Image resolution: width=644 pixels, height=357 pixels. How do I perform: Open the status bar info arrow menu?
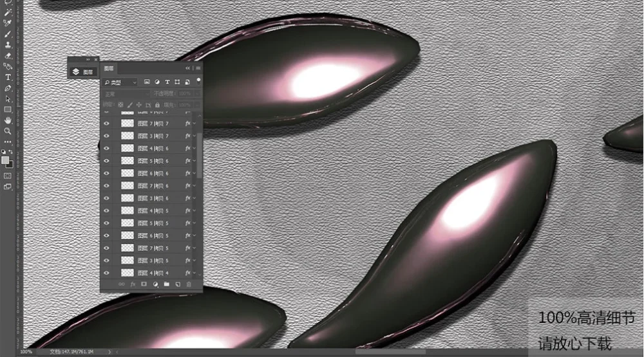click(x=109, y=352)
